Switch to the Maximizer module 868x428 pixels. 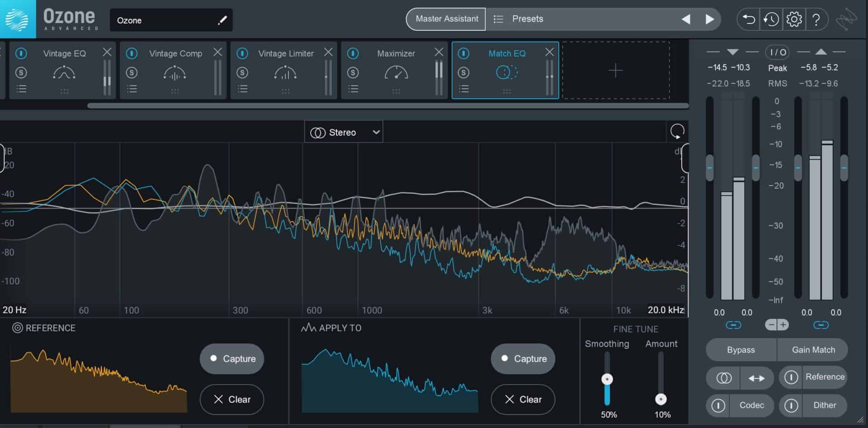(396, 53)
